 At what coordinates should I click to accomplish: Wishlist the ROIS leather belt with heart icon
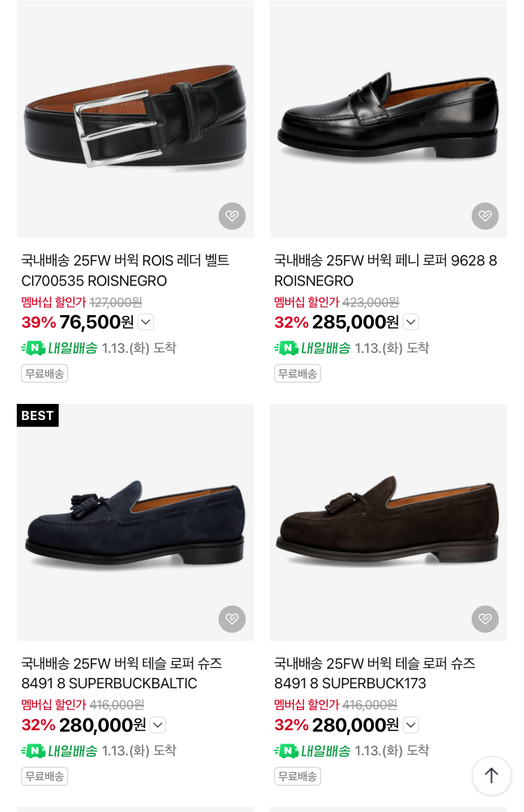point(232,216)
